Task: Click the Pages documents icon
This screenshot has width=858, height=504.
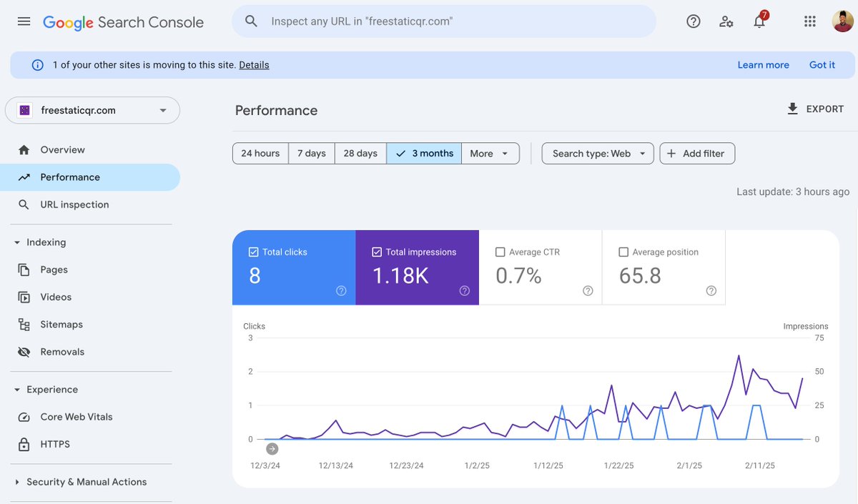Action: tap(24, 270)
